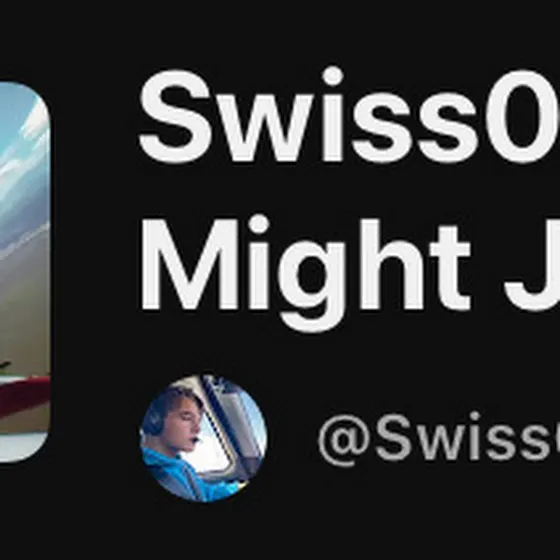
Task: Select the blue-jacket pilot avatar icon
Action: pos(203,438)
